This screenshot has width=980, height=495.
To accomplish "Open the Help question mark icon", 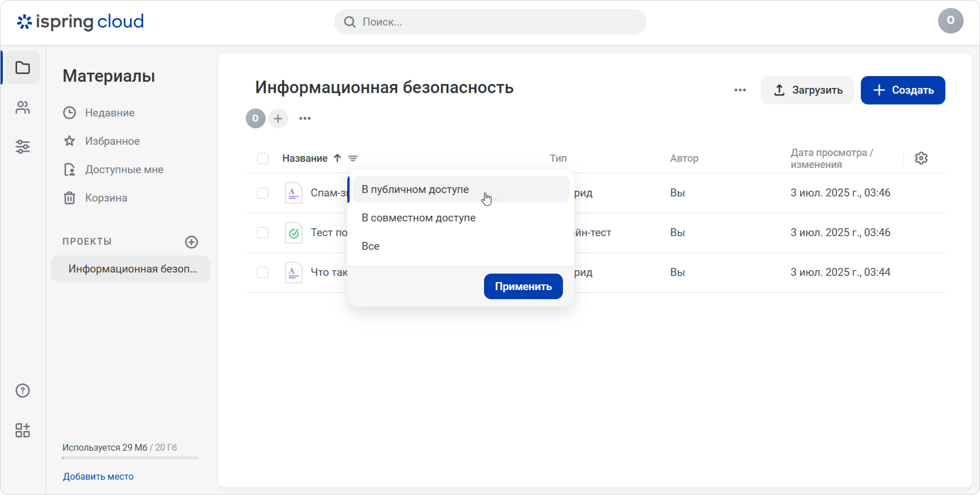I will click(22, 390).
